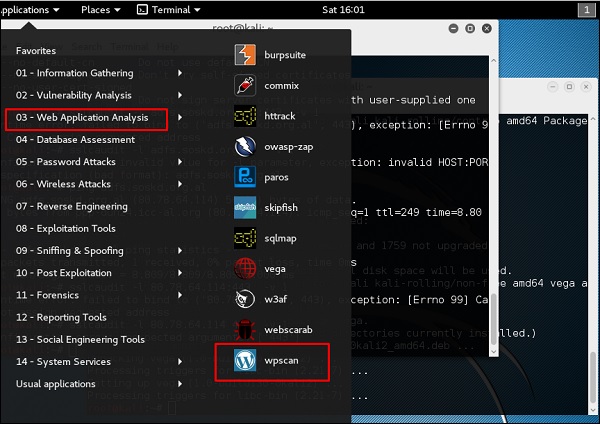
Task: Choose the wpscan label
Action: 281,360
